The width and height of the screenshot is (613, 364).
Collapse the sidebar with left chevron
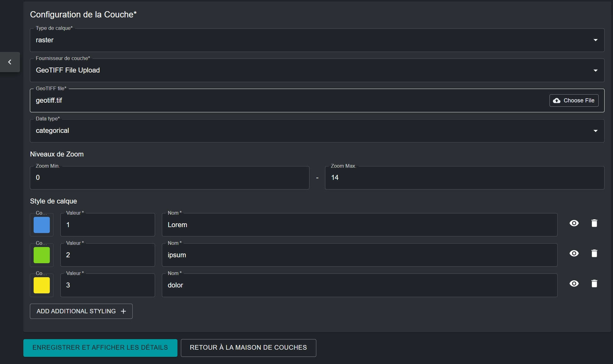10,62
